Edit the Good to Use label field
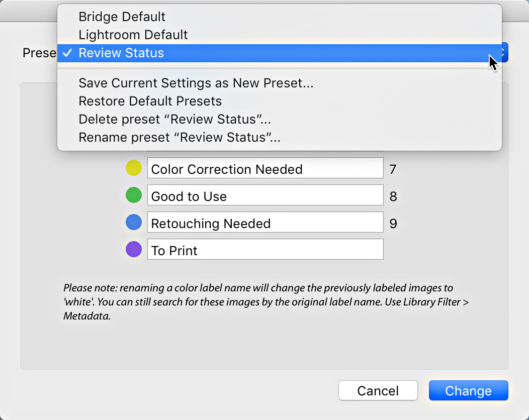 point(265,195)
